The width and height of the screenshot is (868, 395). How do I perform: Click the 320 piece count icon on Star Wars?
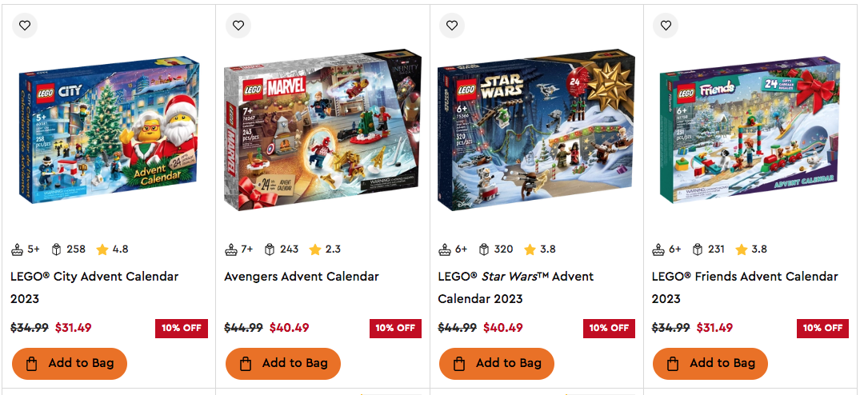(484, 249)
